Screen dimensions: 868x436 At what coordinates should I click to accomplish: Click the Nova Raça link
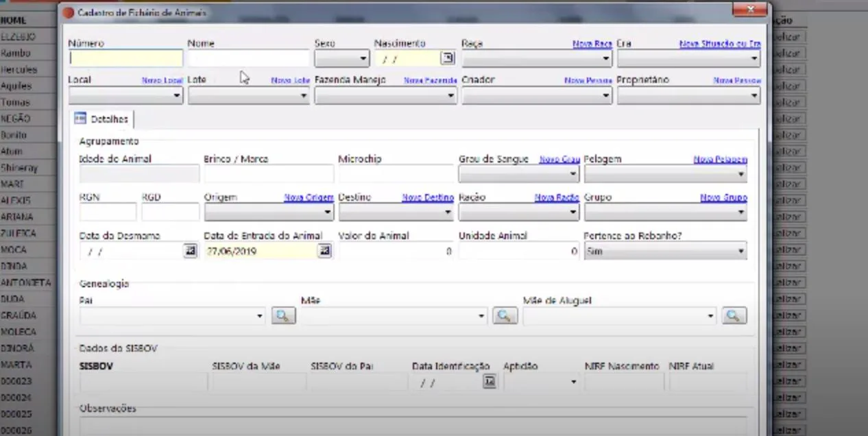(592, 44)
